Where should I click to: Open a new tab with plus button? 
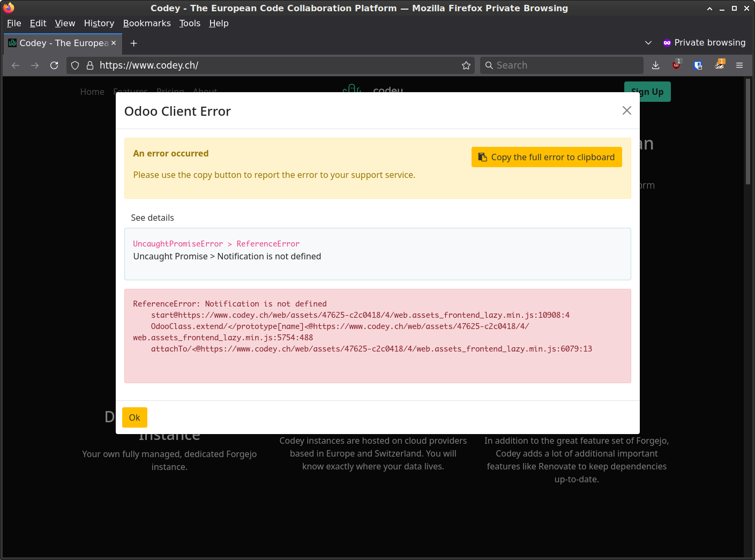134,43
